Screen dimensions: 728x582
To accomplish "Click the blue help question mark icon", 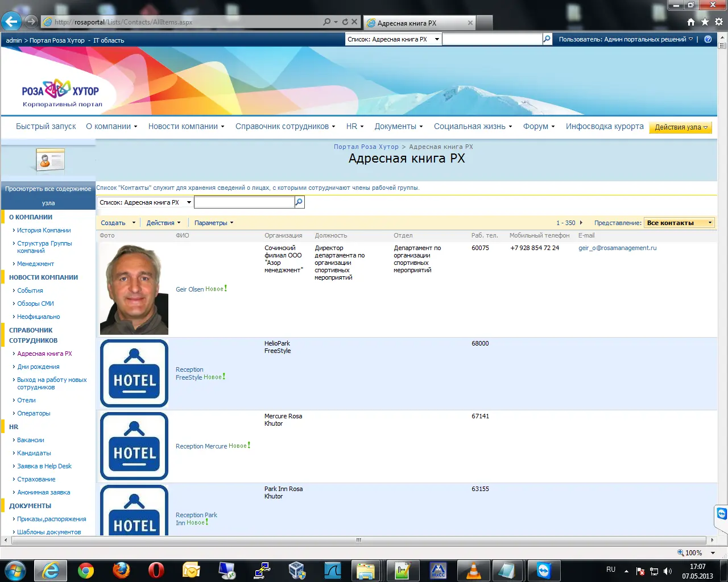I will [708, 39].
